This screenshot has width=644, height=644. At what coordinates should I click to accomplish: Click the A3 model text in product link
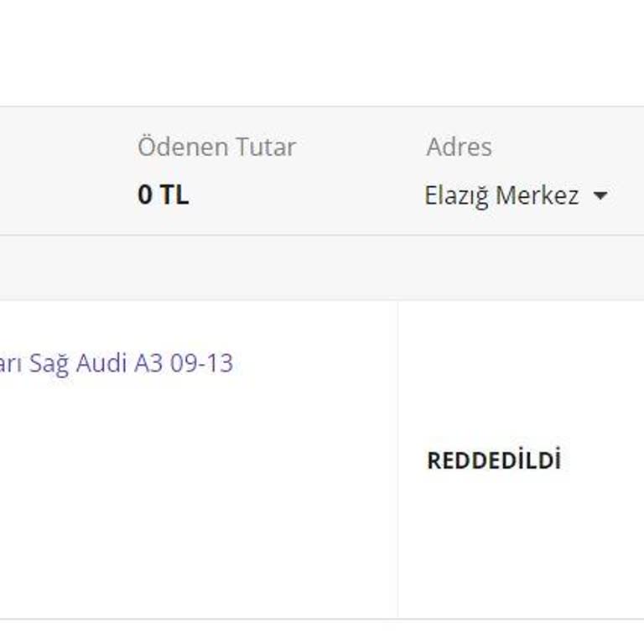pos(148,363)
